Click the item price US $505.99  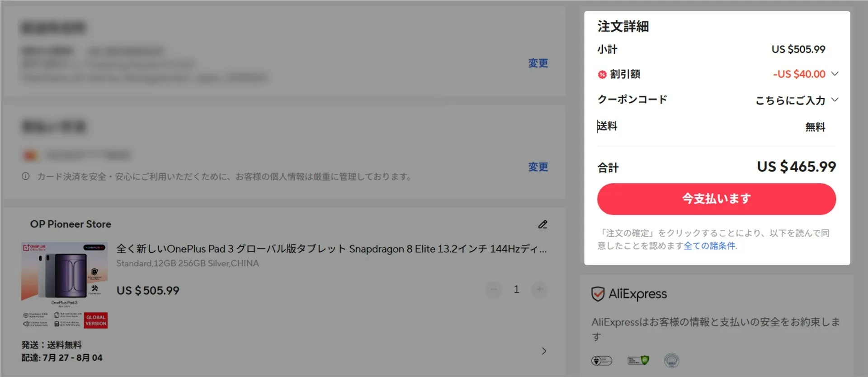[x=148, y=291]
